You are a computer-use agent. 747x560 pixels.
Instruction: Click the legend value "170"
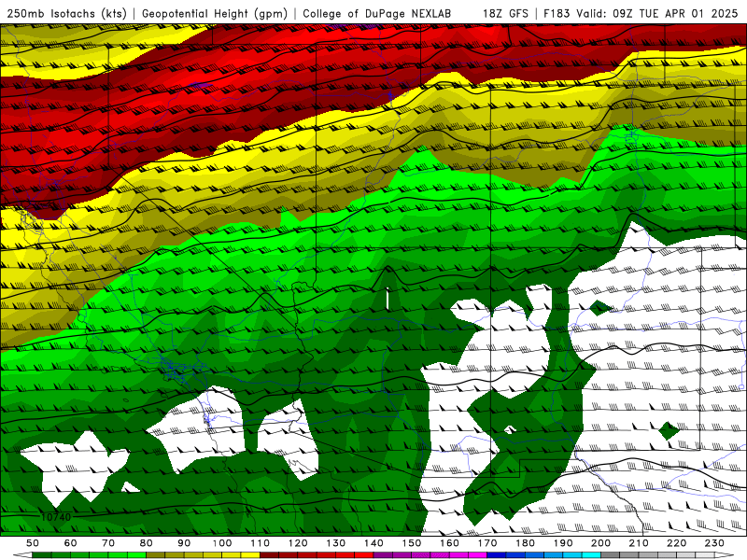click(487, 543)
